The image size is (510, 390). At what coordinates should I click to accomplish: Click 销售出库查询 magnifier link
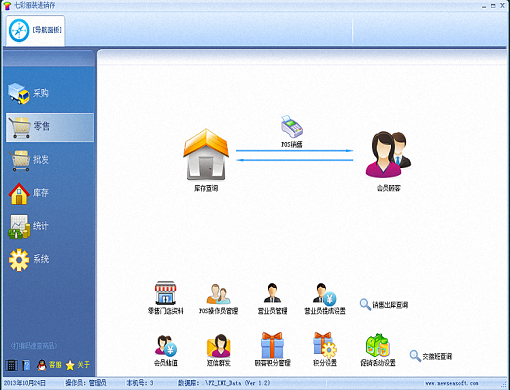point(384,304)
